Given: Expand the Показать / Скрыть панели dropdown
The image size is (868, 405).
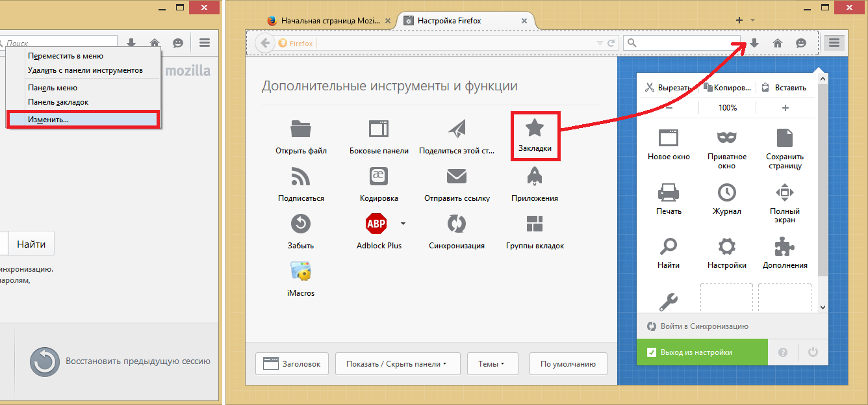Looking at the screenshot, I should pyautogui.click(x=397, y=364).
